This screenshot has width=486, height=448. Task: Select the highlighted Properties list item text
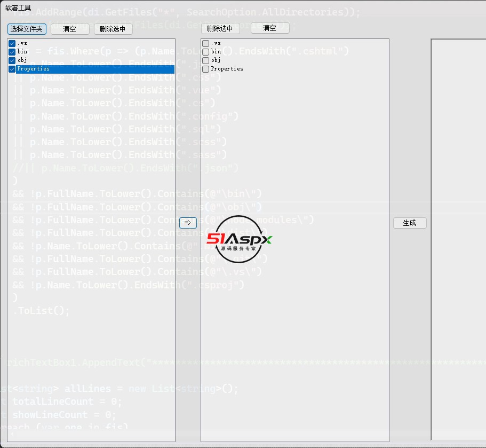pos(33,69)
